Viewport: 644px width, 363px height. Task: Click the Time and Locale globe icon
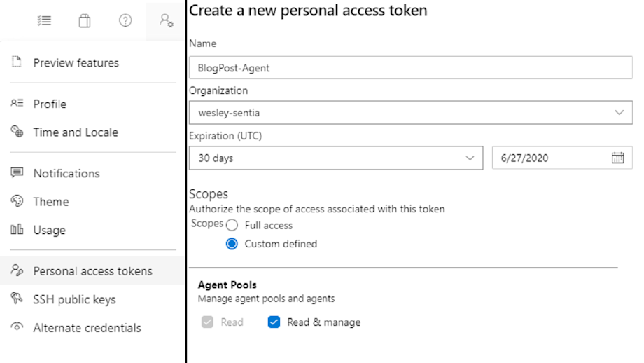pos(17,132)
